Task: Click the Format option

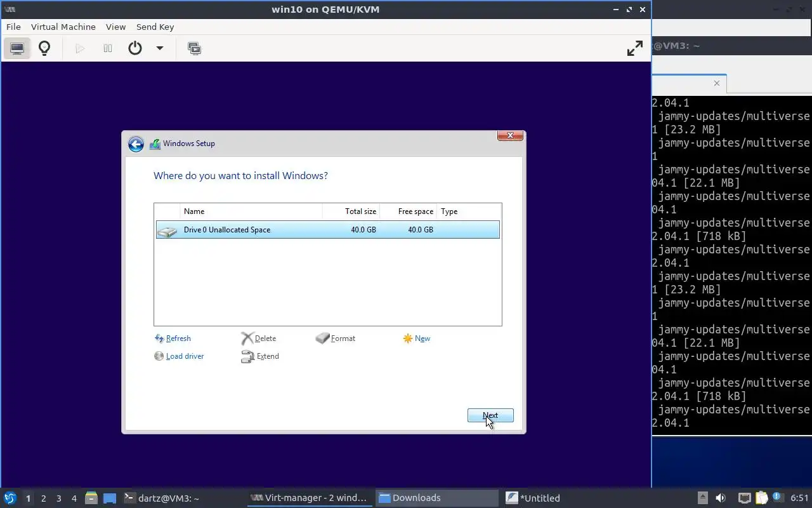Action: tap(343, 338)
